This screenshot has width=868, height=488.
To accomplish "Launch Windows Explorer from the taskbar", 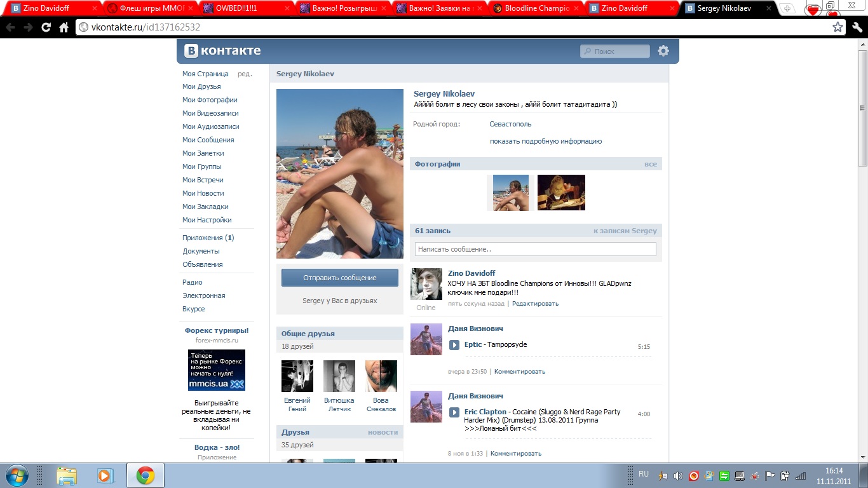I will coord(67,475).
